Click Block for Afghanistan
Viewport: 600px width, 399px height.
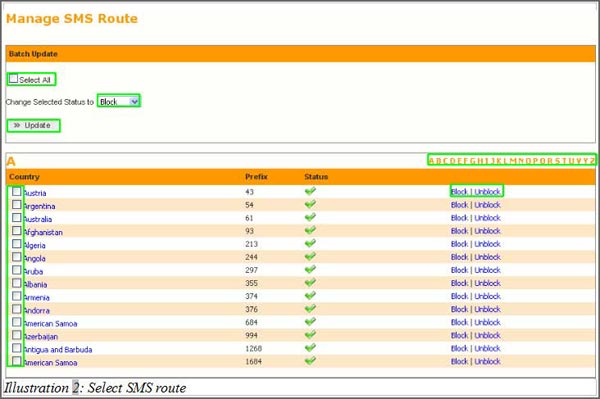coord(459,231)
